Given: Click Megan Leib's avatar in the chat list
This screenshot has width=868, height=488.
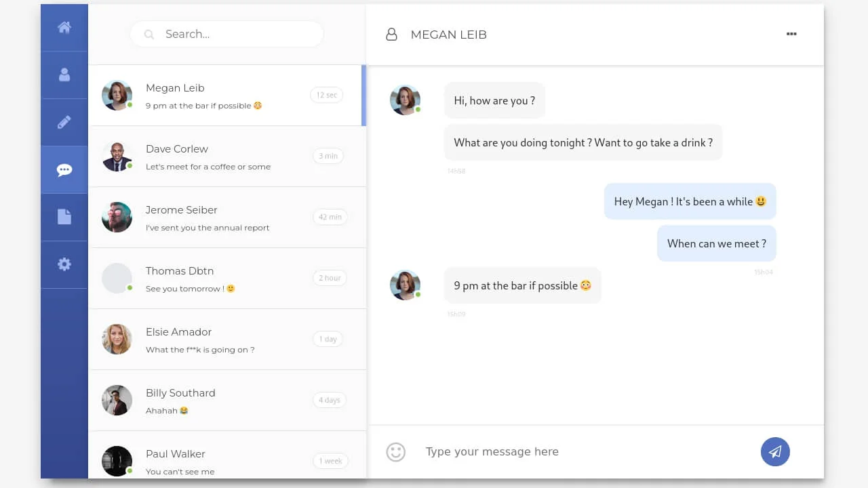Looking at the screenshot, I should [117, 95].
